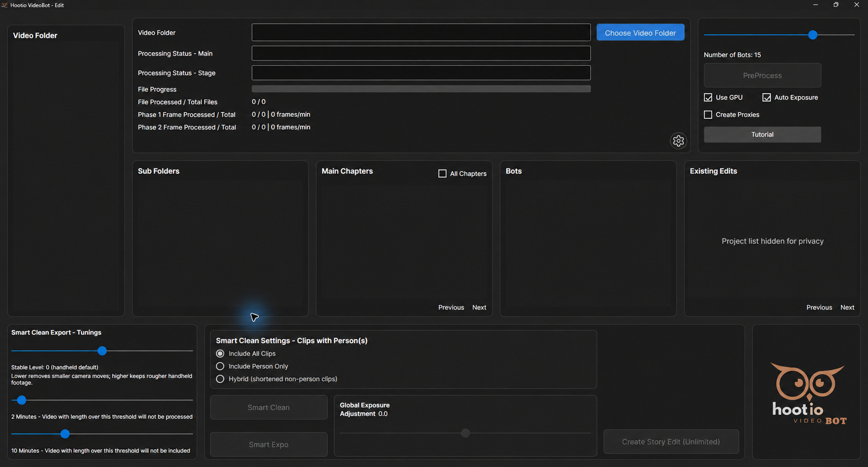
Task: Choose Hybrid shortened non-person clips option
Action: pos(220,379)
